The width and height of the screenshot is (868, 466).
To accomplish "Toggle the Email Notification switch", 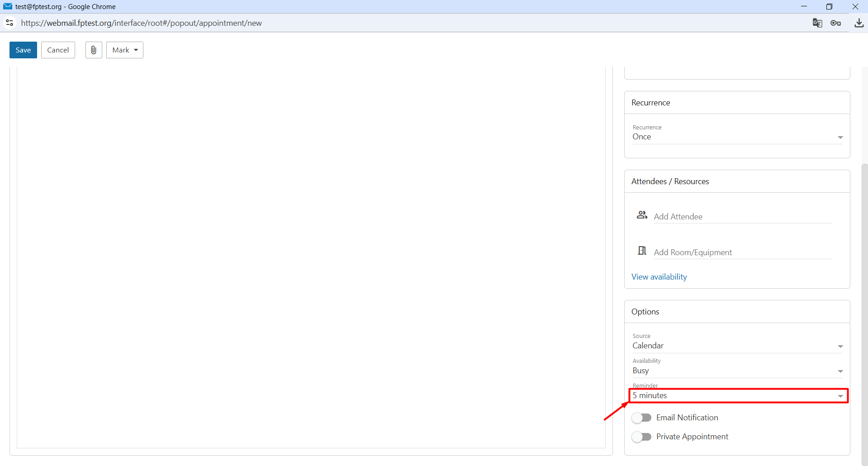I will click(641, 418).
